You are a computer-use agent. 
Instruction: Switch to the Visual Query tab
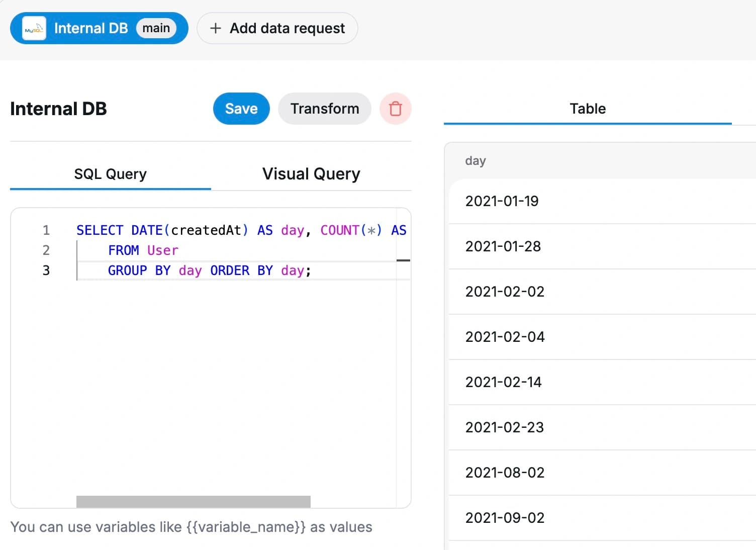tap(311, 173)
